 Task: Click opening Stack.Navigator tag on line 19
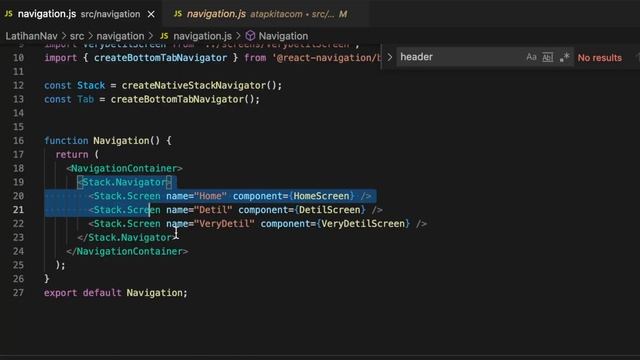coord(124,182)
